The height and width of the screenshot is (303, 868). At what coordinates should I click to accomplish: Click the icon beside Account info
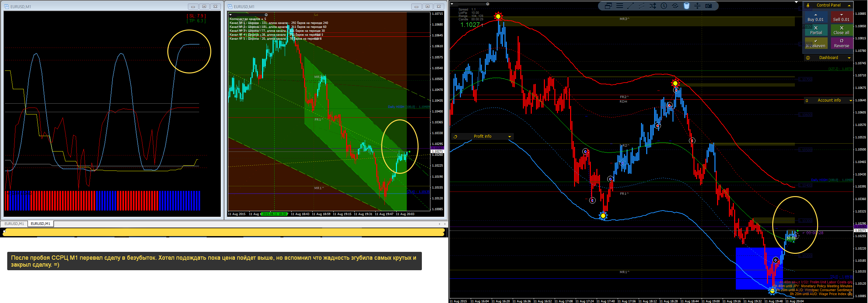coord(807,100)
